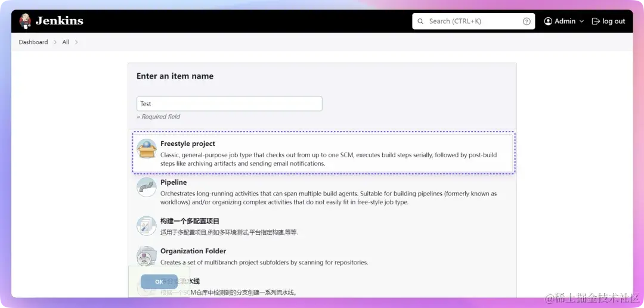The width and height of the screenshot is (644, 308).
Task: Choose the Freestyle project title
Action: click(188, 144)
